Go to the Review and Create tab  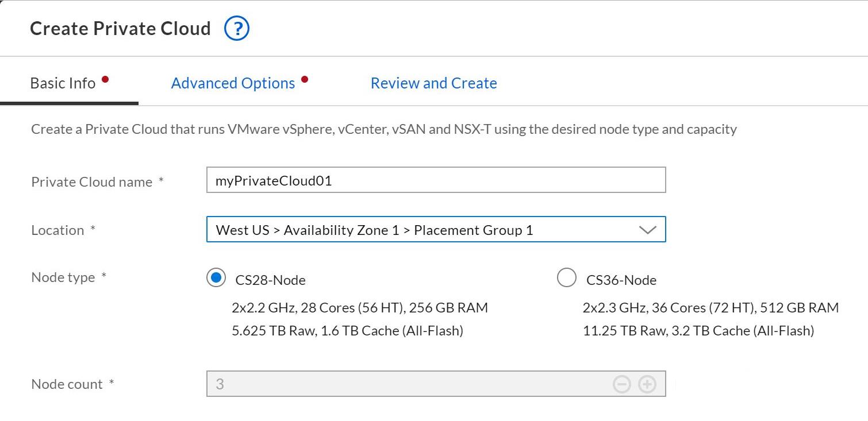point(433,83)
